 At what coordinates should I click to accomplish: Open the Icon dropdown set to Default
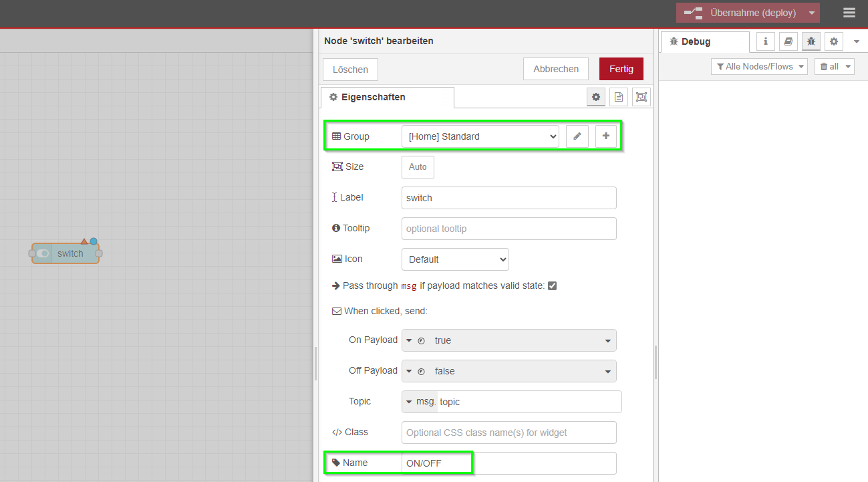click(x=455, y=259)
